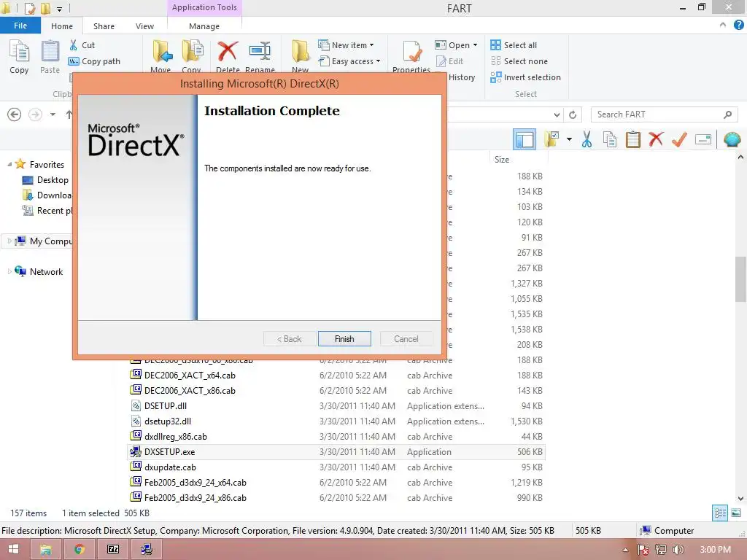Select the DSETUP.dll file

pyautogui.click(x=166, y=405)
